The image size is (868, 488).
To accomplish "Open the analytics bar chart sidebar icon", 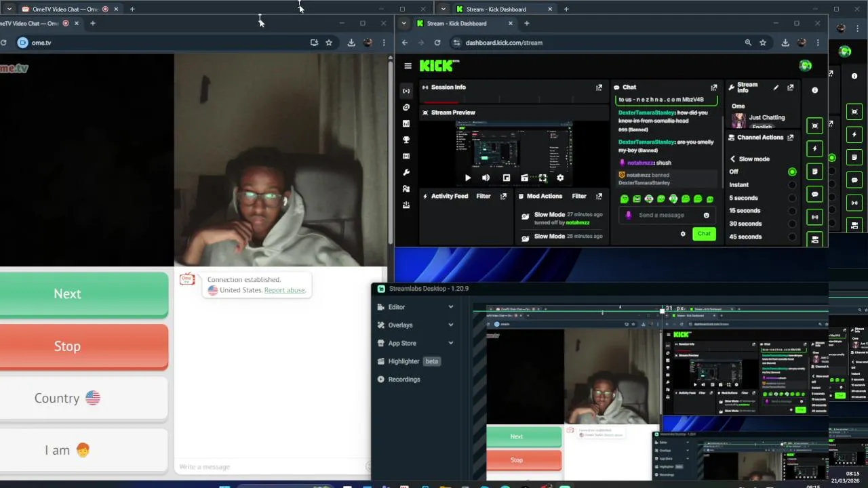I will pyautogui.click(x=406, y=123).
